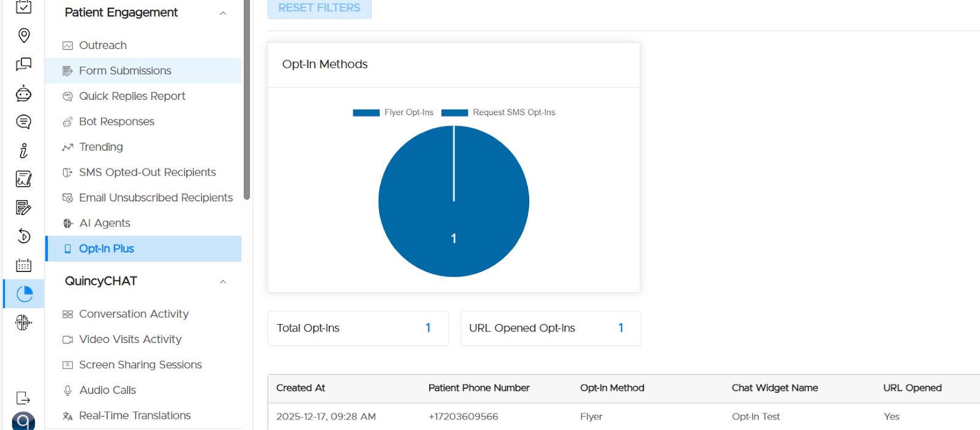The width and height of the screenshot is (980, 430).
Task: Click the Created At column header
Action: [x=301, y=388]
